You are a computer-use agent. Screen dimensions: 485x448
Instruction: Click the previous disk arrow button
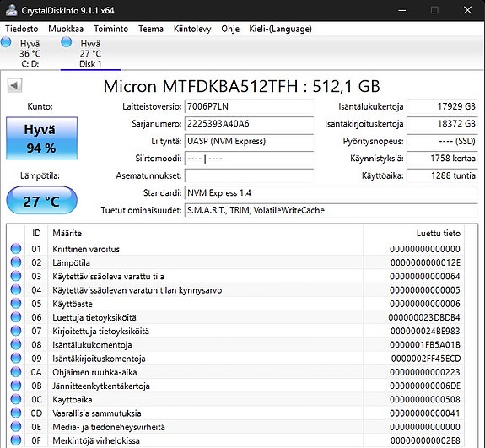pyautogui.click(x=14, y=85)
